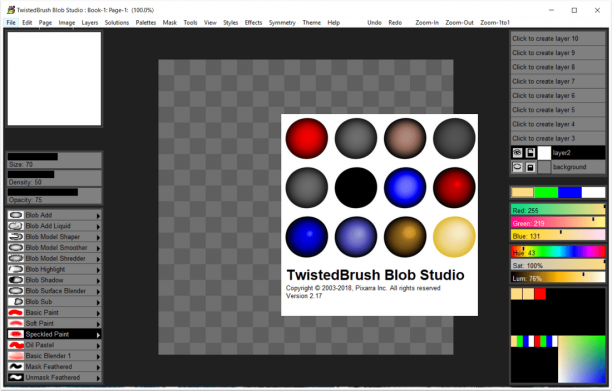Click Zoom-In in the menu bar
The width and height of the screenshot is (612, 391).
coord(427,23)
